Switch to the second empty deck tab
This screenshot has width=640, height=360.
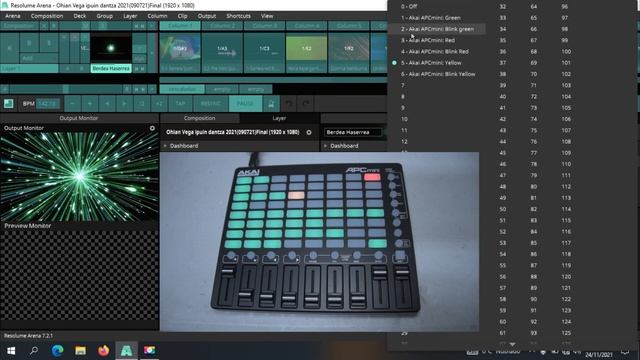coord(256,89)
